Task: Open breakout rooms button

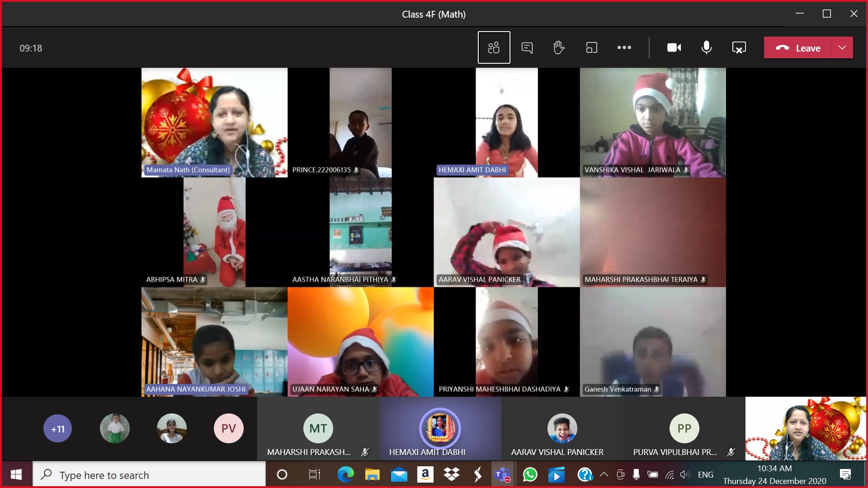Action: 591,47
